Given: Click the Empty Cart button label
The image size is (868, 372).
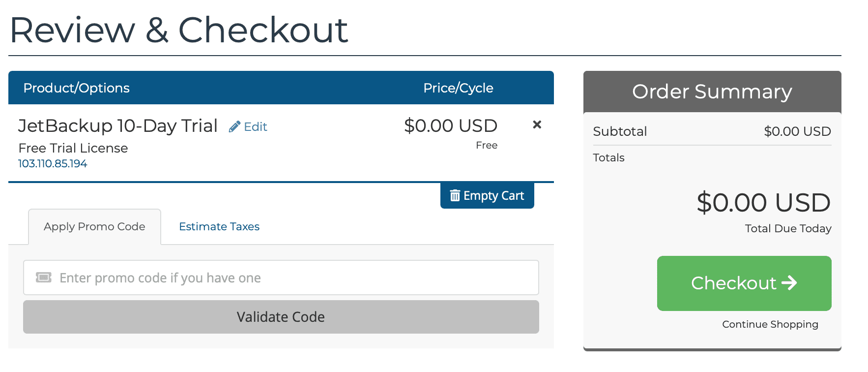Looking at the screenshot, I should click(x=493, y=196).
